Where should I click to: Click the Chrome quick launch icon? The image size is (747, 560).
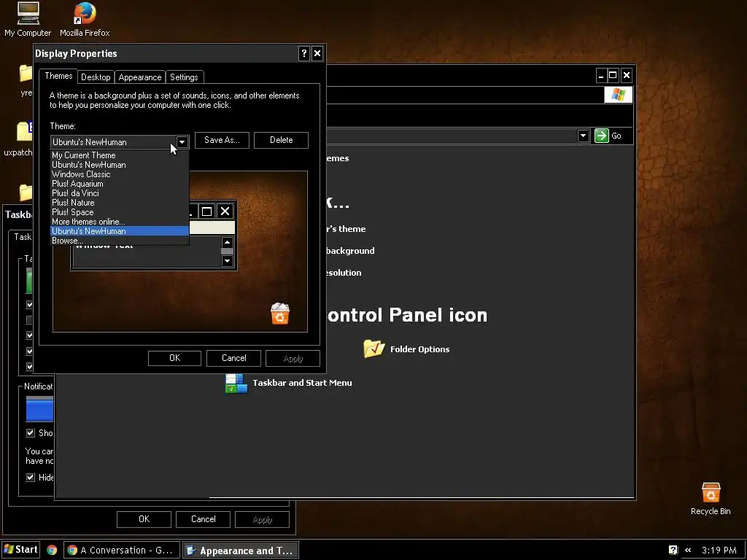tap(52, 550)
